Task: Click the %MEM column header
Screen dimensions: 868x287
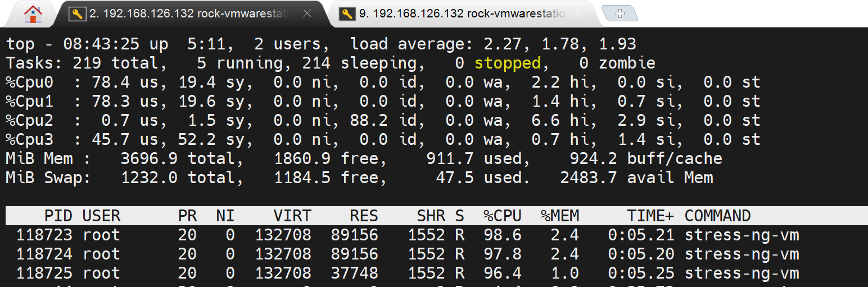Action: pos(560,216)
